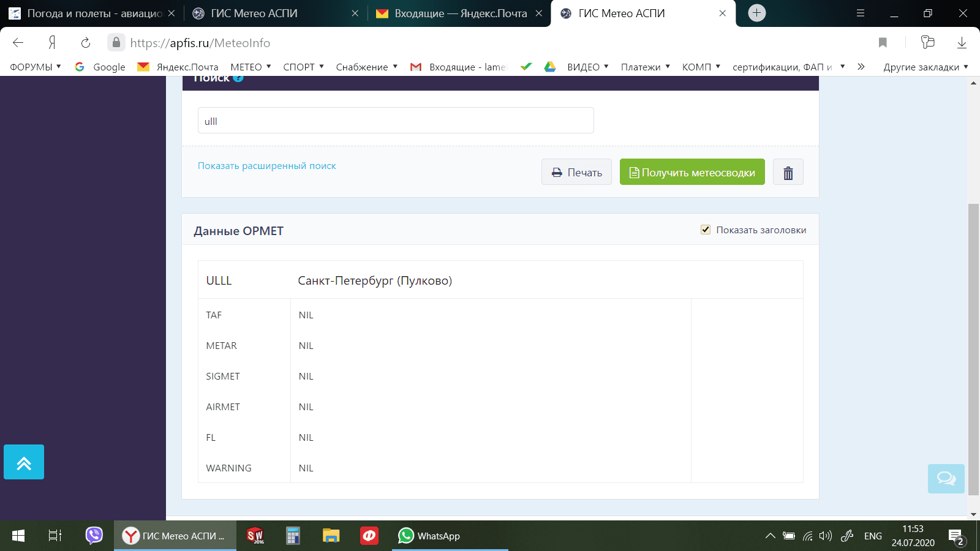Switch to the Входящие — Яндекс.Почта tab
The image size is (980, 551).
[459, 13]
